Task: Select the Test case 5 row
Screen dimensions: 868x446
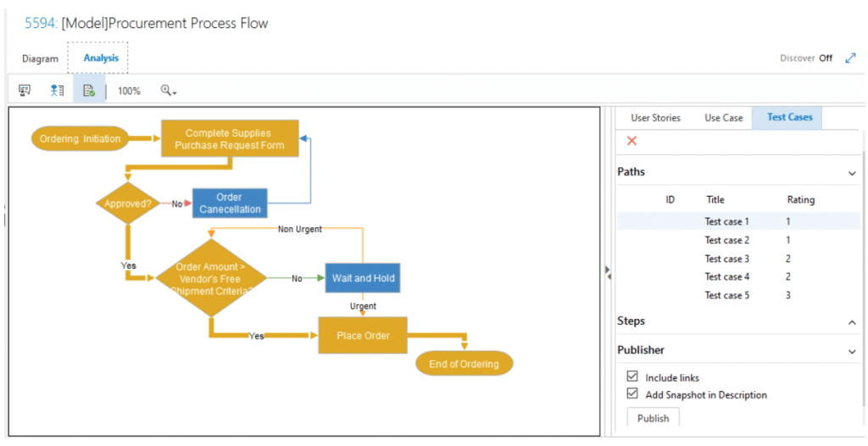Action: click(x=738, y=295)
